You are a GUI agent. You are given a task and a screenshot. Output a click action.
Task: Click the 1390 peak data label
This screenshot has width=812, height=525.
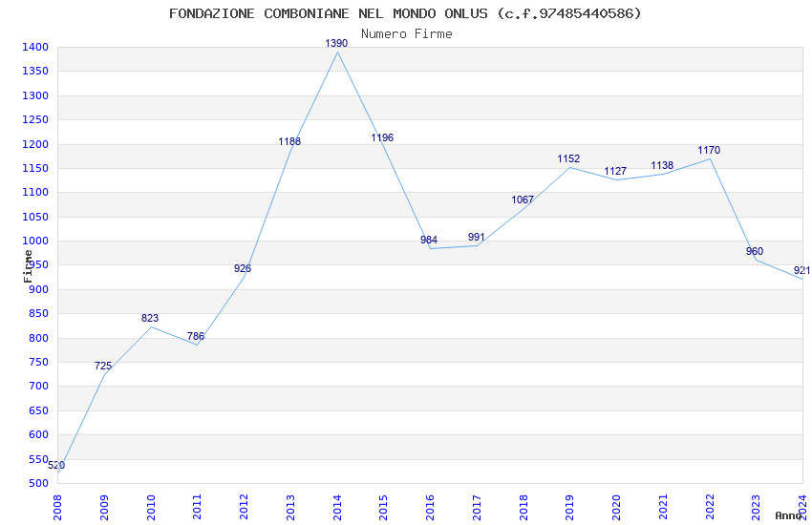(336, 44)
